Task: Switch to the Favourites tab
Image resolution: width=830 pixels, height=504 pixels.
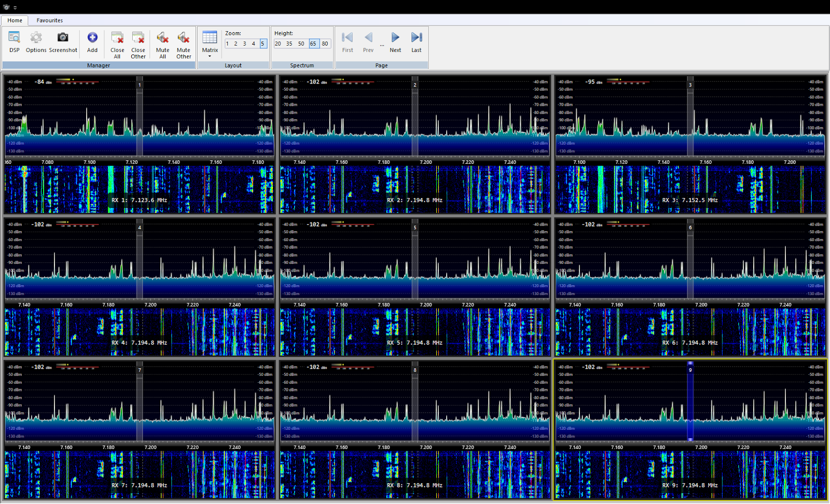Action: [49, 20]
